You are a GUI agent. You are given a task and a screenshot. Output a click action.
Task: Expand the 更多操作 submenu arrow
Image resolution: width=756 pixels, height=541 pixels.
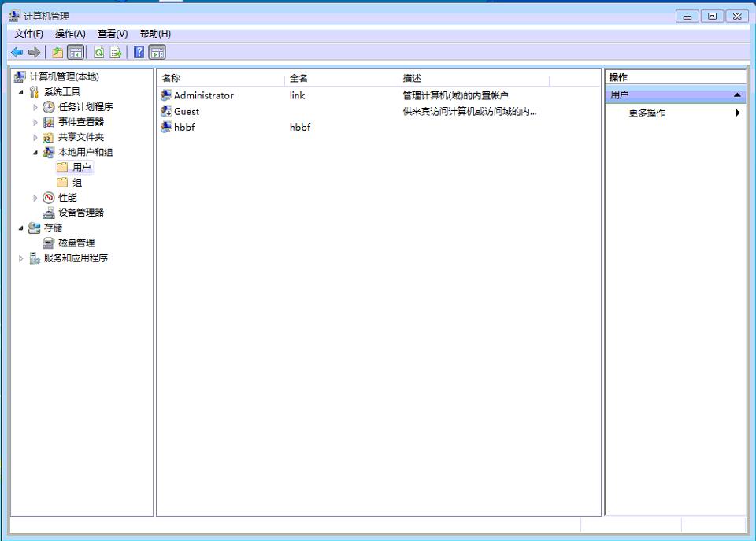pos(738,113)
